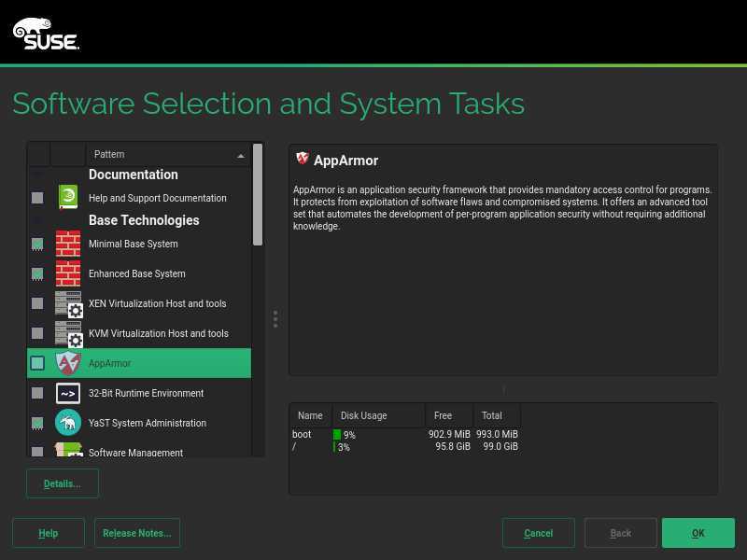Go Back to the previous screen
The image size is (747, 560).
click(x=621, y=533)
